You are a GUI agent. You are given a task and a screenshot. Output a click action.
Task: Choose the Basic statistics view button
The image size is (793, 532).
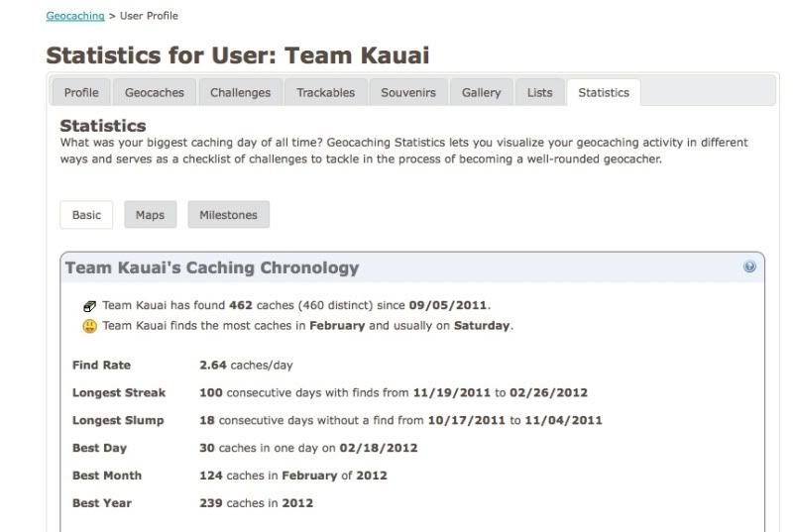click(x=86, y=215)
